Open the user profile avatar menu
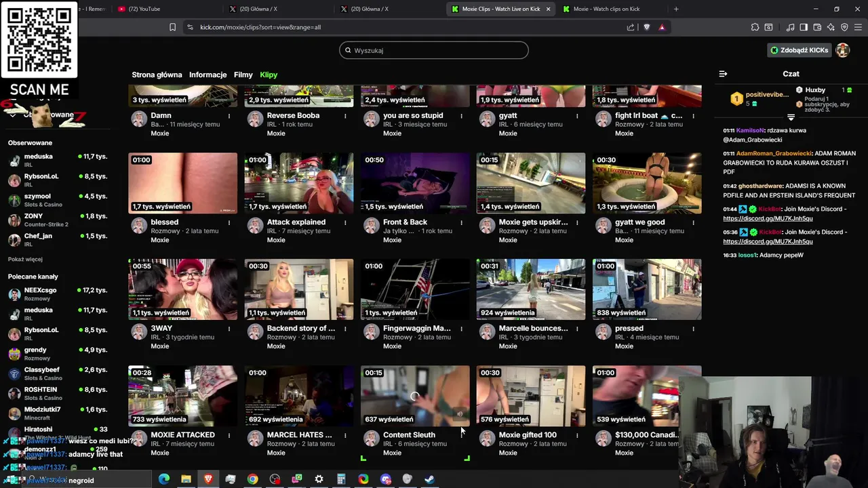The height and width of the screenshot is (488, 868). point(843,50)
